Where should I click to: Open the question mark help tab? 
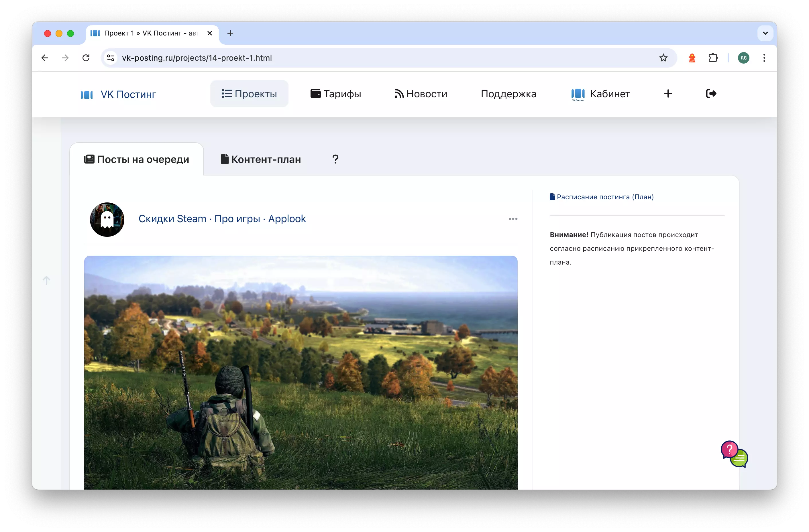pos(335,159)
